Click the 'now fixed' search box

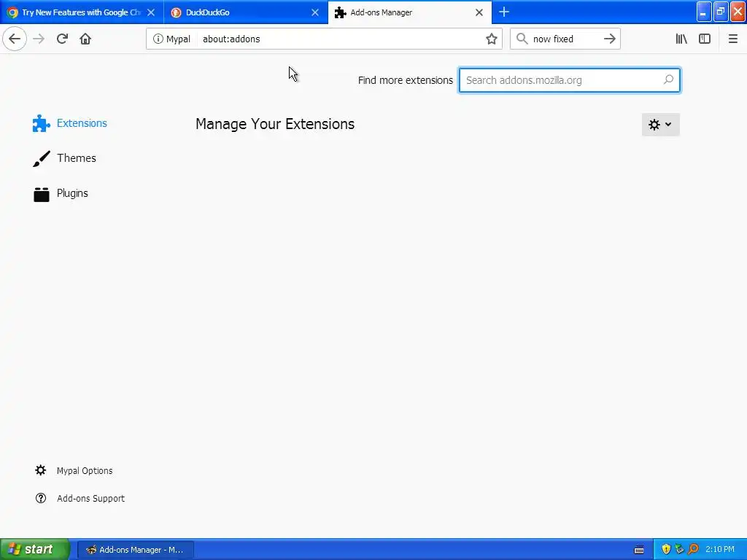564,39
